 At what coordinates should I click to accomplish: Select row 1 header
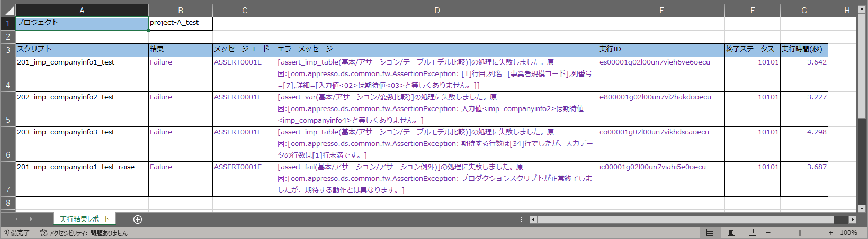coord(8,24)
